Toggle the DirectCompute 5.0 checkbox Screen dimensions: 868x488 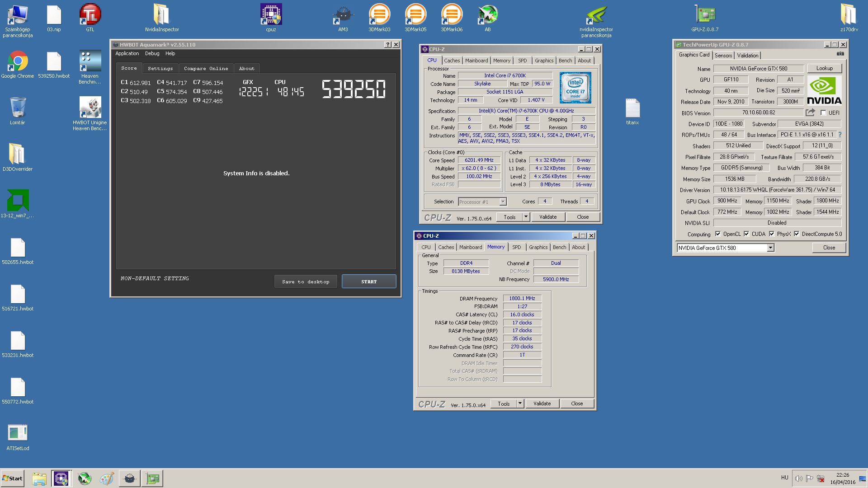coord(797,234)
